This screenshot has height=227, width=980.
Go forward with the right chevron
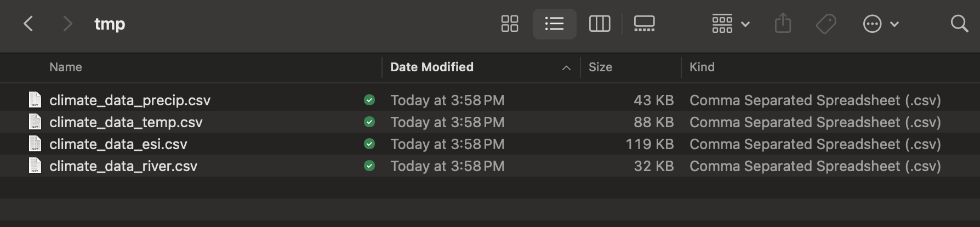[67, 24]
